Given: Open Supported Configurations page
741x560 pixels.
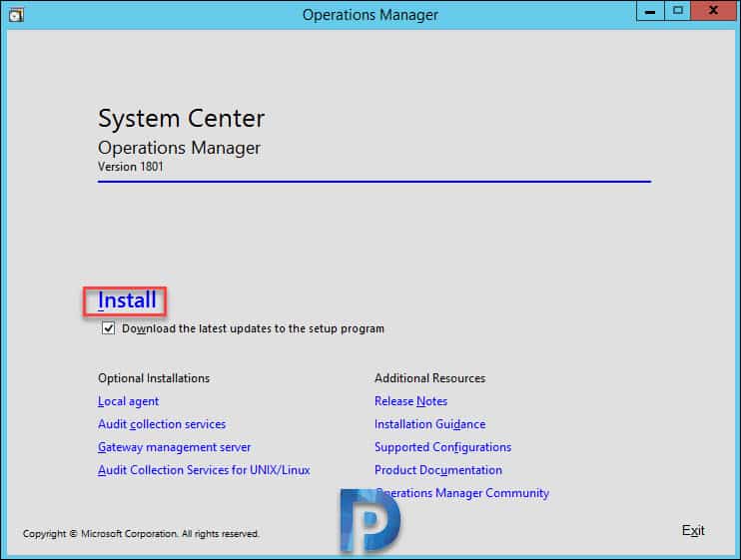Looking at the screenshot, I should (x=442, y=447).
